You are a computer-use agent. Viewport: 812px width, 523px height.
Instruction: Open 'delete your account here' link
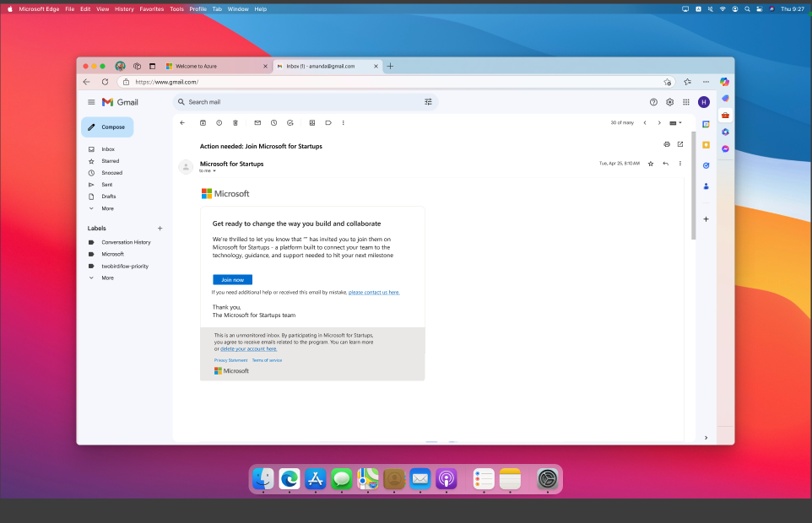248,348
